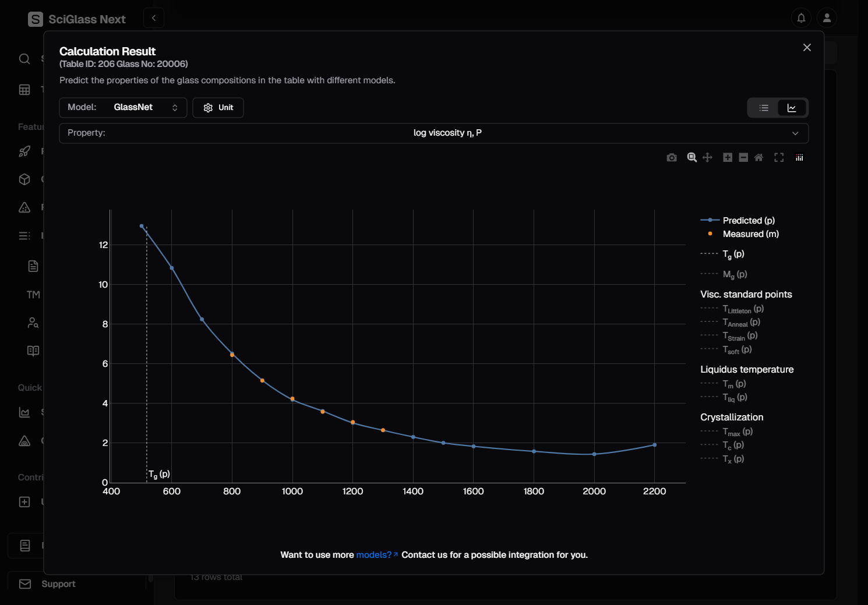Open the notifications bell

[x=801, y=18]
